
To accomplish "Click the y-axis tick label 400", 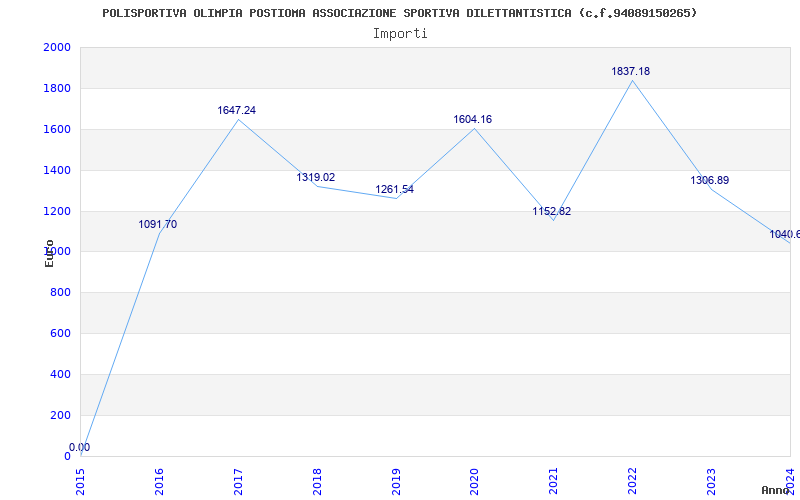I will [x=61, y=374].
